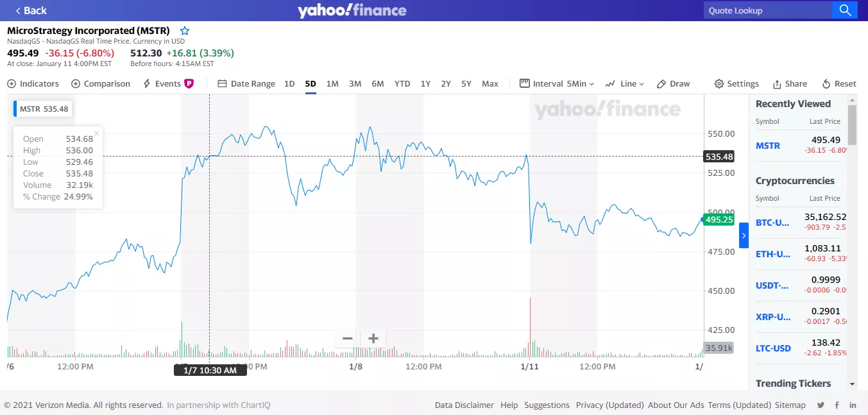Open the Indicators panel
The image size is (868, 415).
point(33,83)
